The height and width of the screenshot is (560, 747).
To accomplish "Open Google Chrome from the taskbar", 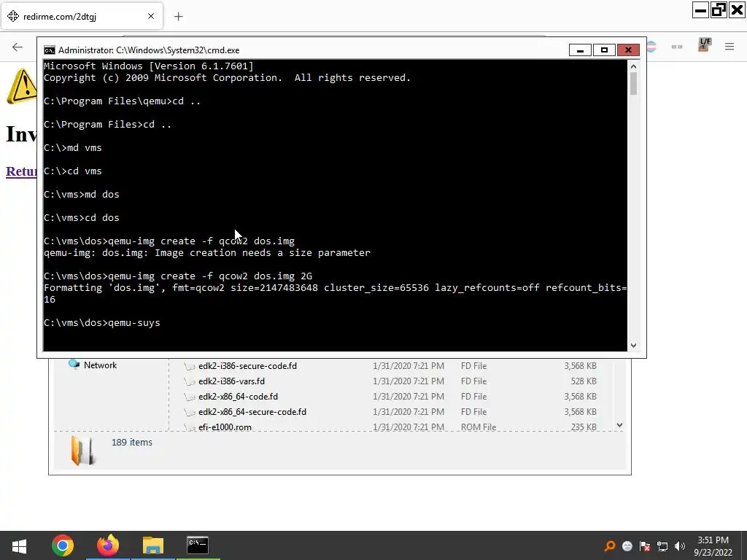I will (x=63, y=545).
